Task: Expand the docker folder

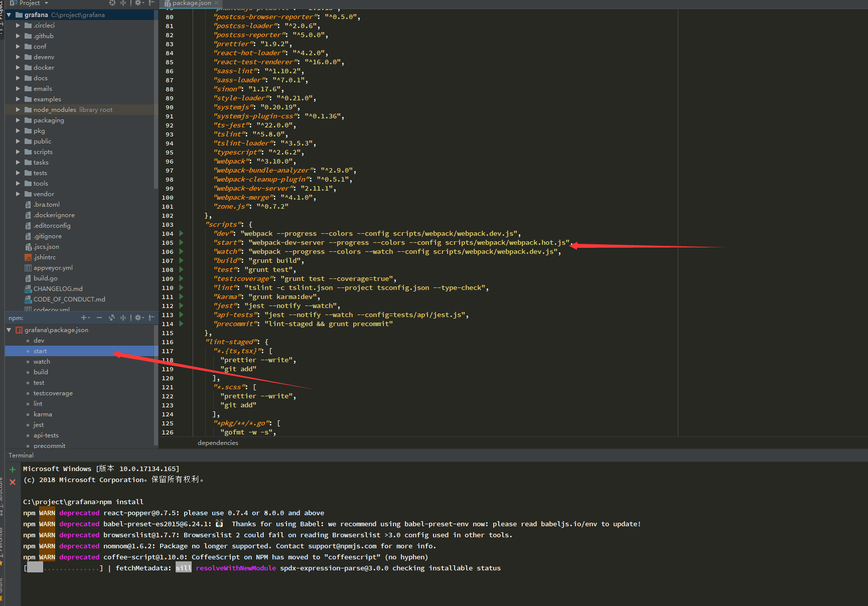Action: pos(18,67)
